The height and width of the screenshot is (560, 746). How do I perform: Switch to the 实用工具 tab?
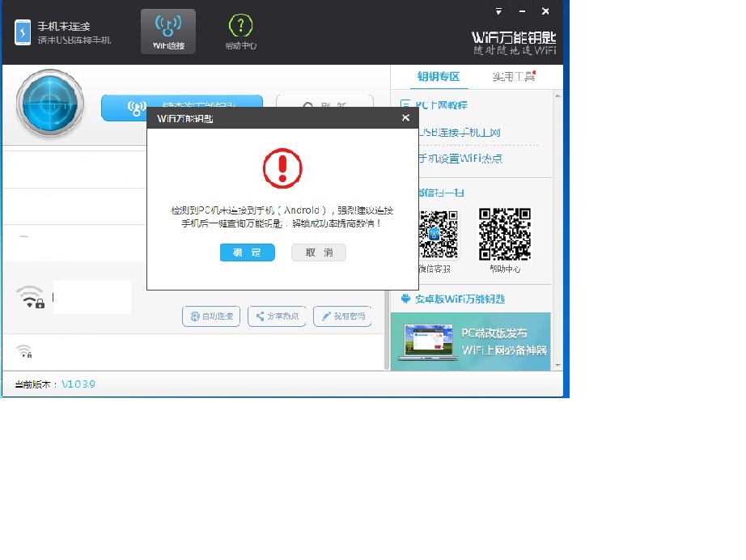point(513,77)
